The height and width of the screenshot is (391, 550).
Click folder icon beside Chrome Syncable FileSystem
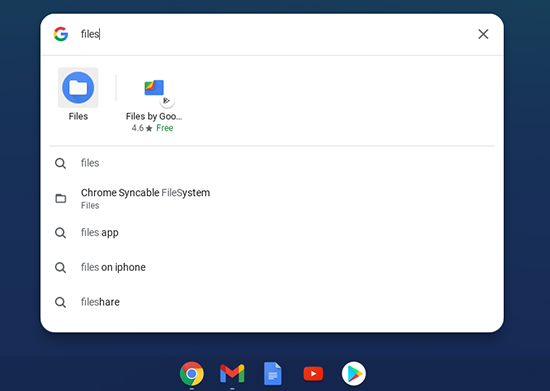point(61,198)
